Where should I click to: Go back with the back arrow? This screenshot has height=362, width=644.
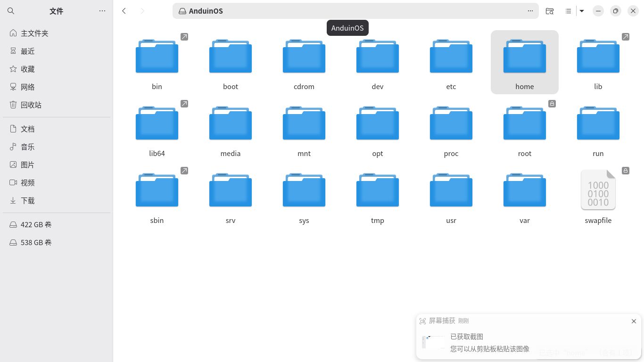(x=124, y=11)
